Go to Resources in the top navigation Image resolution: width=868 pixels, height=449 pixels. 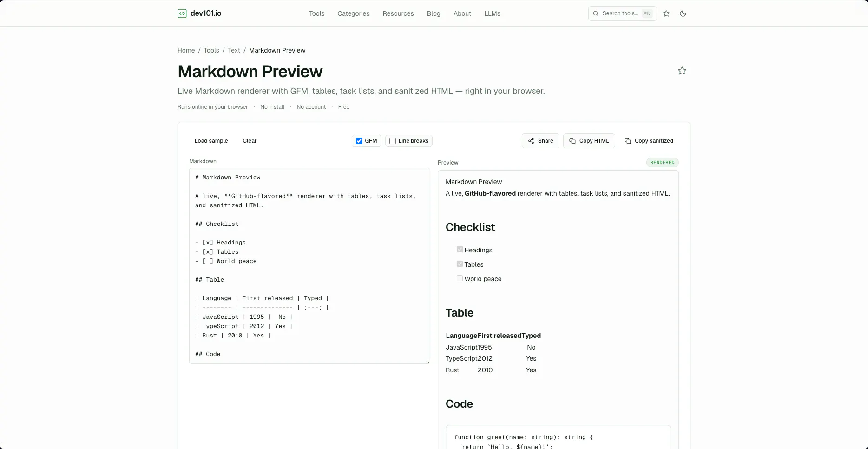click(398, 13)
